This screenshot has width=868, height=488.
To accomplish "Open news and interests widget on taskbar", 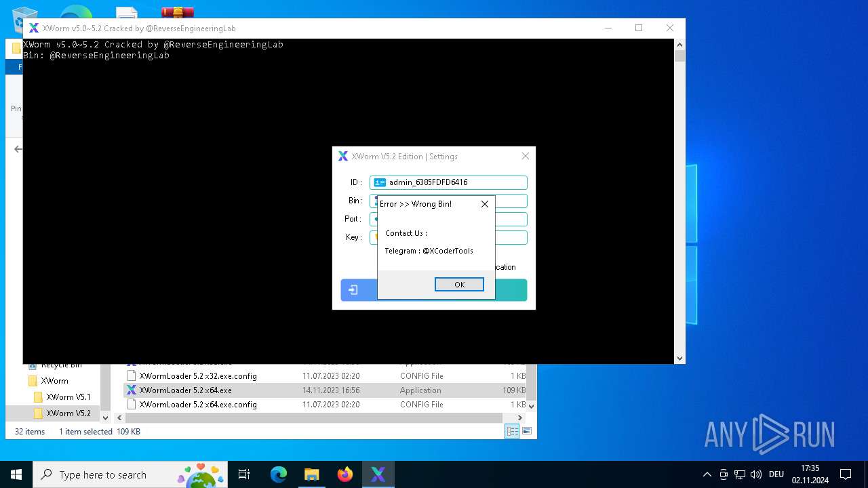I will click(x=200, y=474).
